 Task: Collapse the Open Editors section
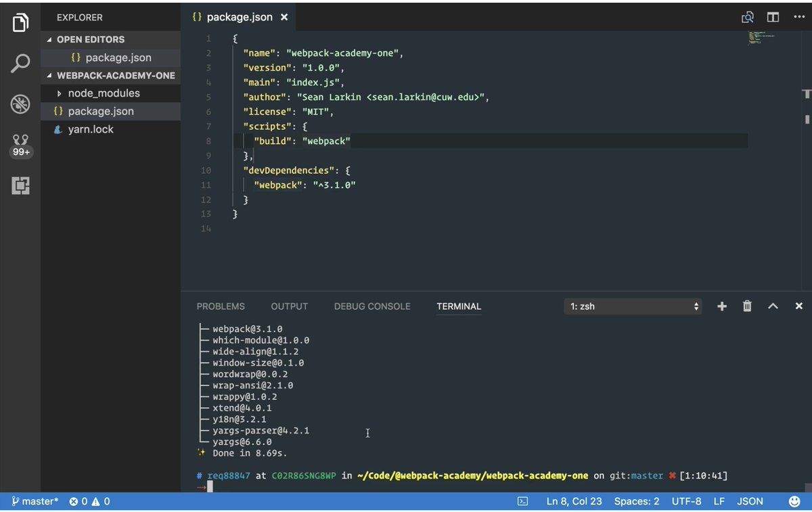(110, 40)
